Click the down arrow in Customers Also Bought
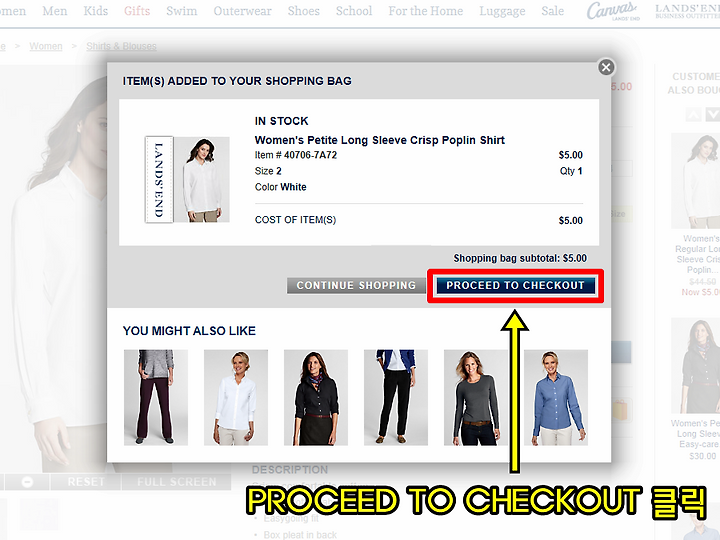 tap(712, 113)
